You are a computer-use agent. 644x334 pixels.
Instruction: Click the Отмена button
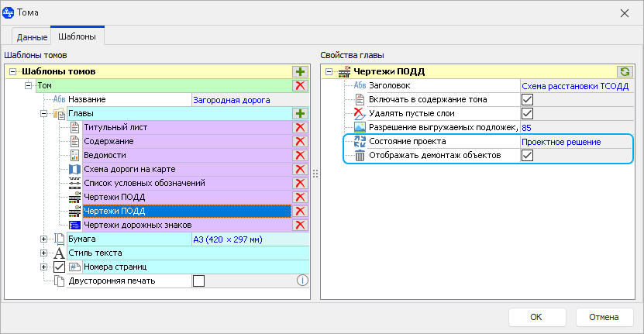click(604, 317)
